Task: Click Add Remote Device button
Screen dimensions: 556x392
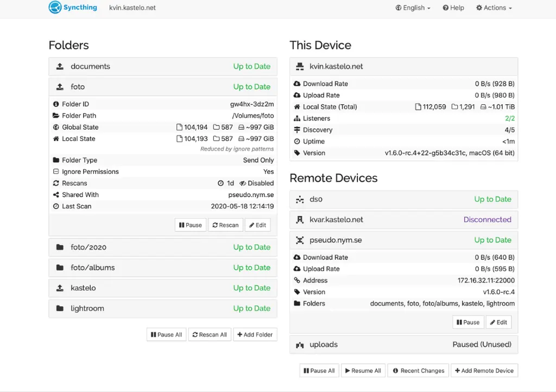Action: tap(484, 370)
